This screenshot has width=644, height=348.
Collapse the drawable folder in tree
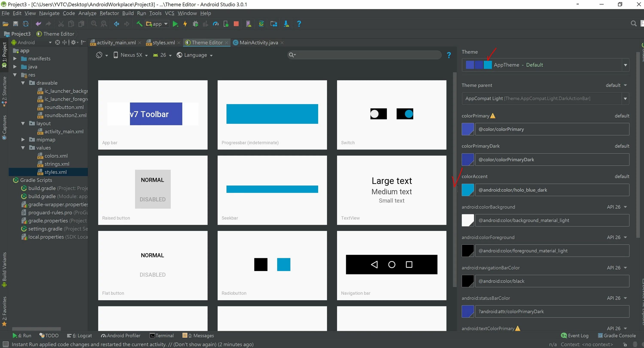pyautogui.click(x=23, y=83)
